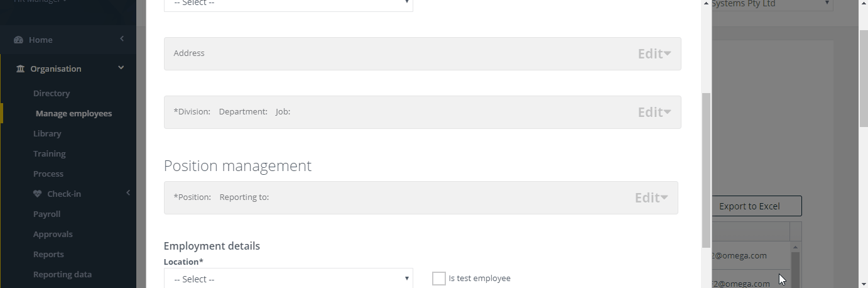Edit the Division Department Job section
The width and height of the screenshot is (868, 288).
pos(654,112)
